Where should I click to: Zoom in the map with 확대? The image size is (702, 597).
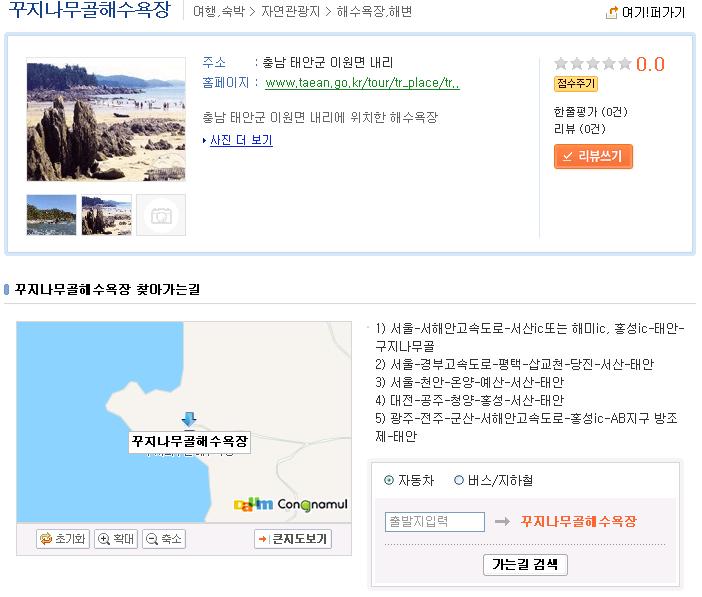point(116,538)
